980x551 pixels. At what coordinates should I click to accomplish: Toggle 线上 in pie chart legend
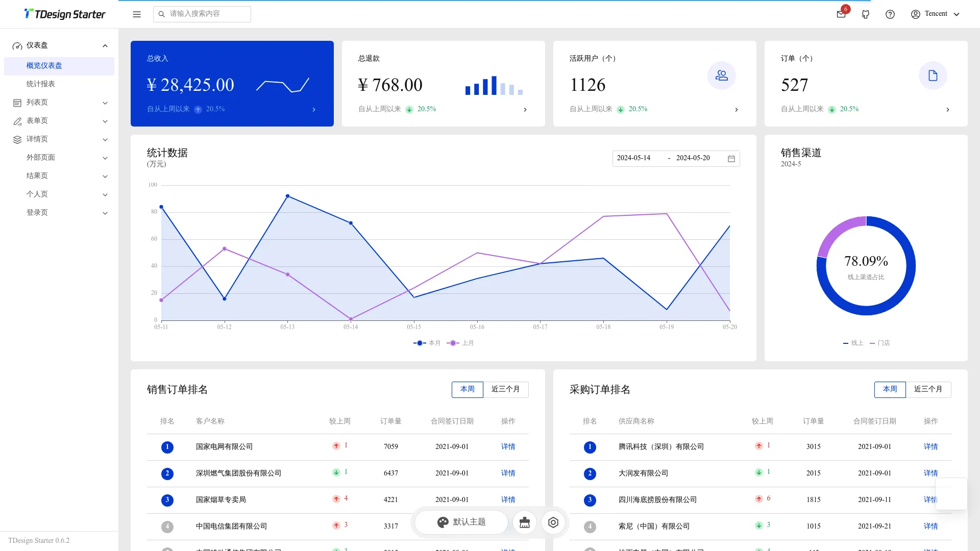tap(853, 343)
